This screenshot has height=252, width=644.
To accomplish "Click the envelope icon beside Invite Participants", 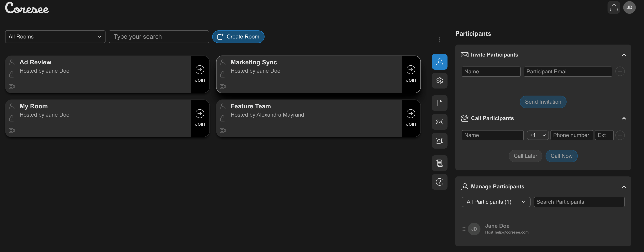I will pyautogui.click(x=465, y=55).
